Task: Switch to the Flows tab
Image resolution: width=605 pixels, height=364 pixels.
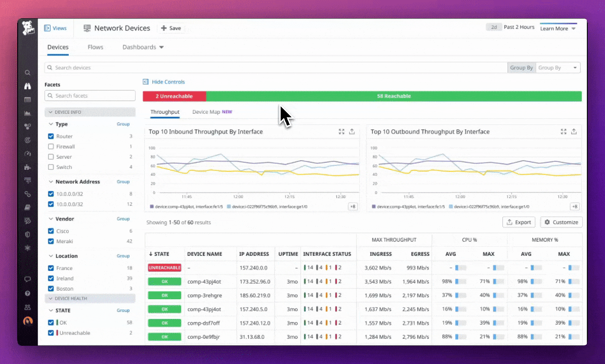Action: coord(95,47)
